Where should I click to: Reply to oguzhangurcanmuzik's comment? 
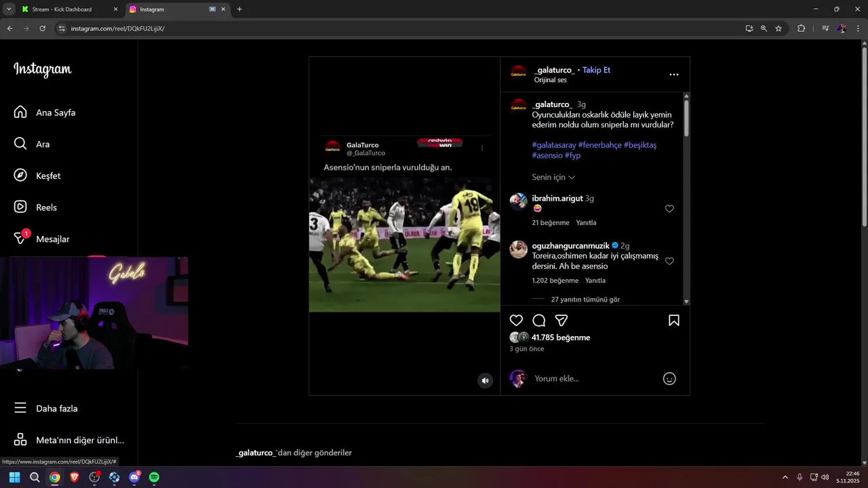point(595,281)
